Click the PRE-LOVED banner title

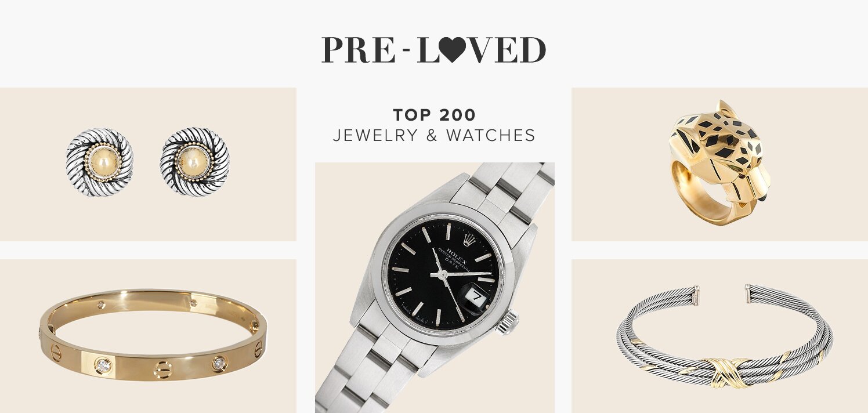tap(434, 50)
